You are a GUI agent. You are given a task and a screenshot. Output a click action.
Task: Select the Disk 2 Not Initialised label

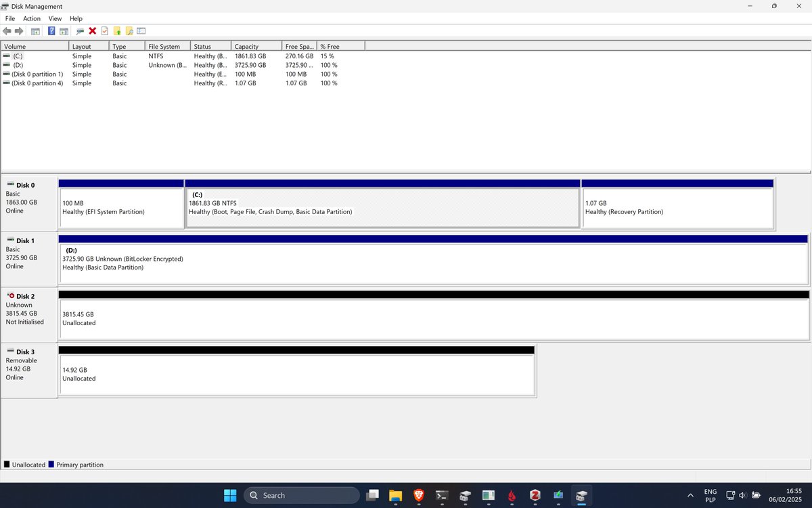tap(29, 316)
